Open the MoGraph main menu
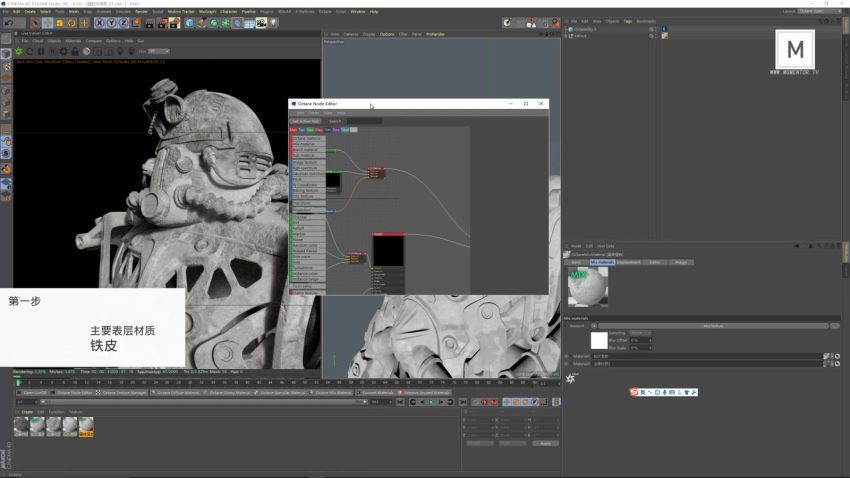Screen dimensions: 850x478 point(207,11)
